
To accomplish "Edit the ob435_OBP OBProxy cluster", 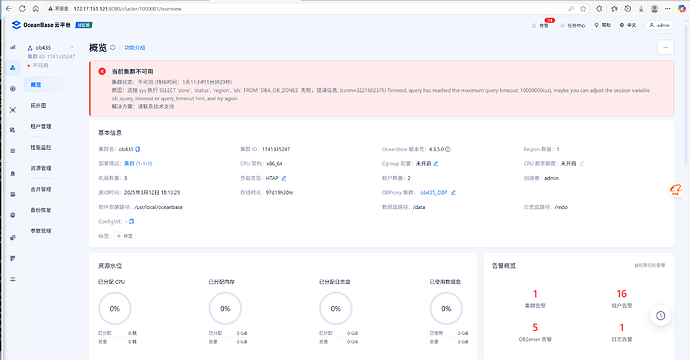I will 453,193.
